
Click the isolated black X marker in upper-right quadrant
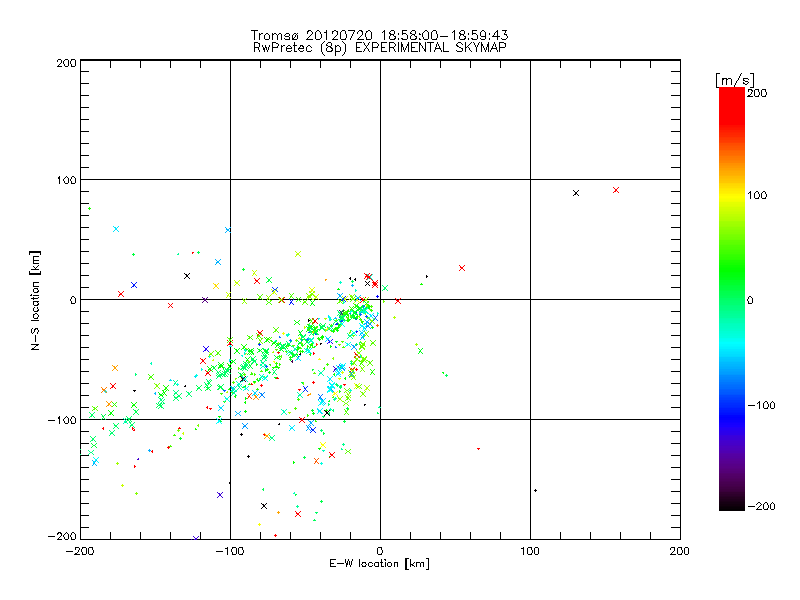click(x=576, y=193)
